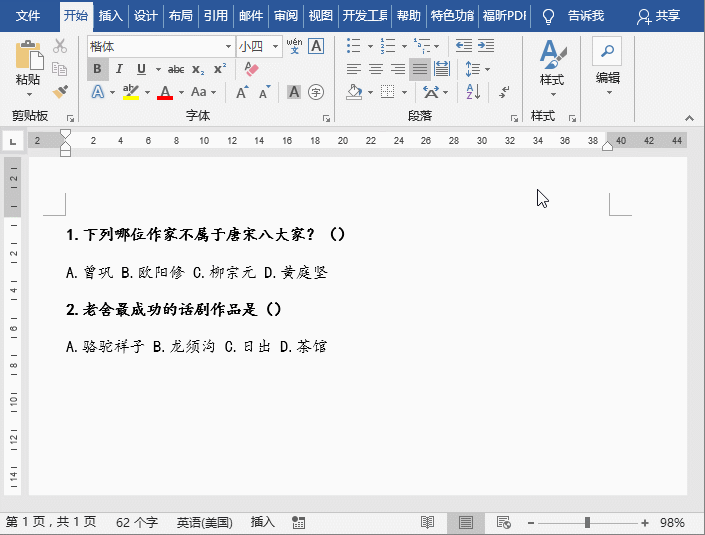Click the Format Painter brush icon
The image size is (705, 535).
point(60,92)
